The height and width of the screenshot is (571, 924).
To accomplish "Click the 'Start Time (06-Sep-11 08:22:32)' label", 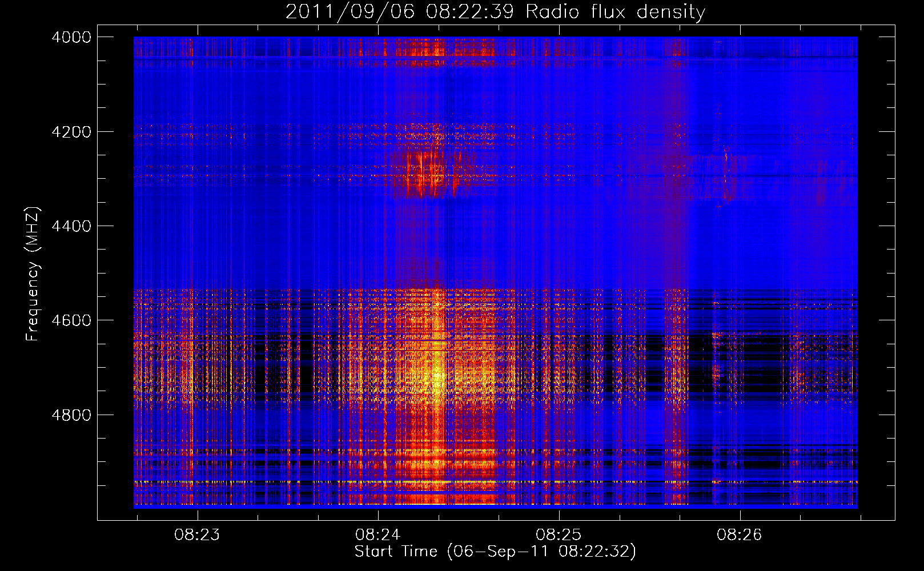I will [495, 552].
